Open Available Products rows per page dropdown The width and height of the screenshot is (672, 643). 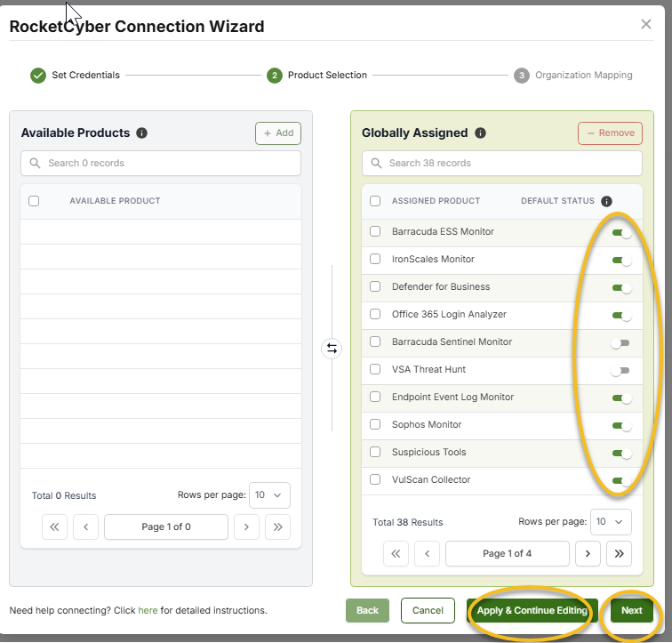tap(269, 495)
